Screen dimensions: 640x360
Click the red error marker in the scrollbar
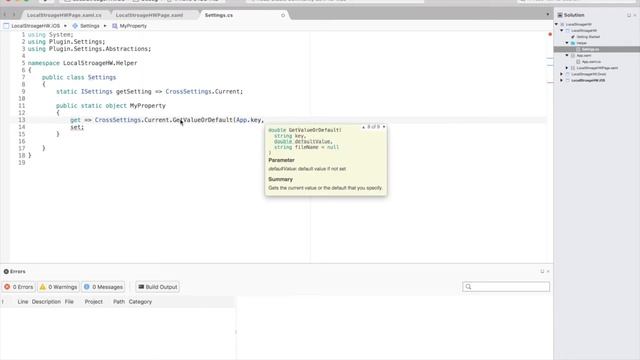(x=550, y=34)
